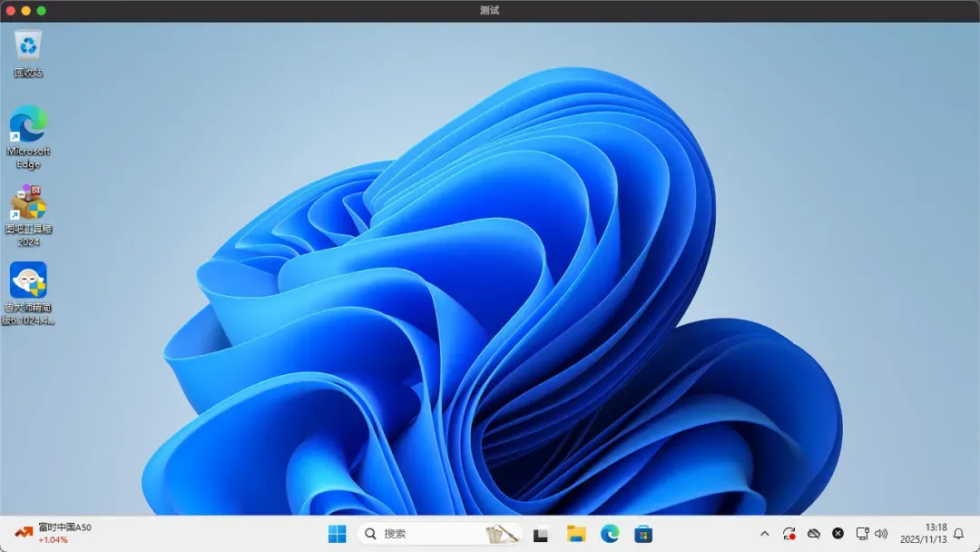The height and width of the screenshot is (552, 980).
Task: Open network settings from system tray
Action: pyautogui.click(x=862, y=534)
